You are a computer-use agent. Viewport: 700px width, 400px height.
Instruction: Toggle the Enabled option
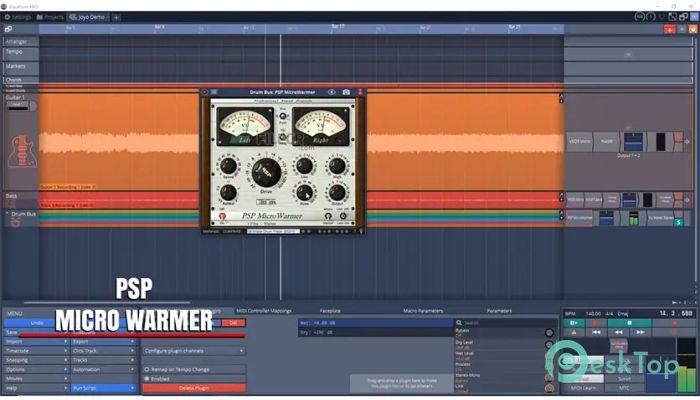pyautogui.click(x=194, y=379)
